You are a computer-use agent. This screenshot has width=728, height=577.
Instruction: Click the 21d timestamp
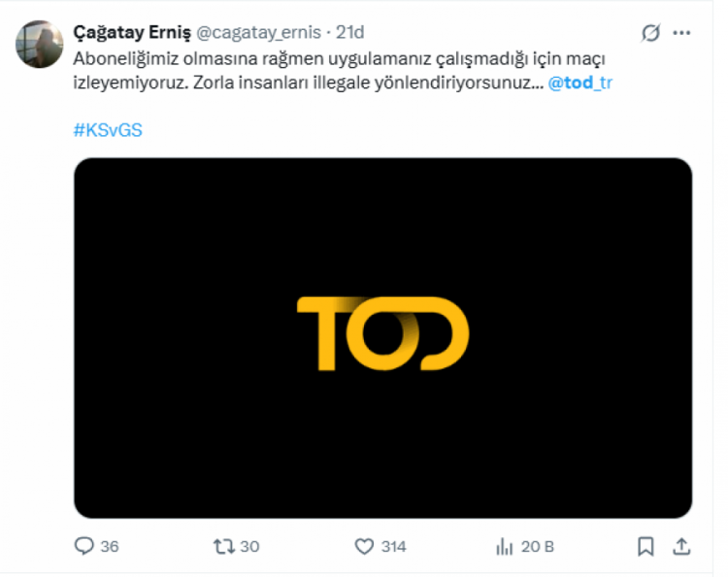(350, 33)
